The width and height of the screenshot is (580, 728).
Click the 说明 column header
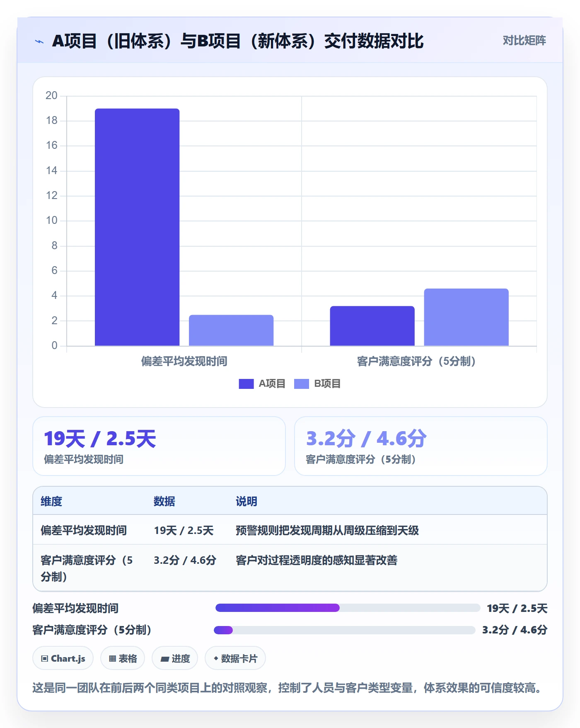pyautogui.click(x=247, y=501)
